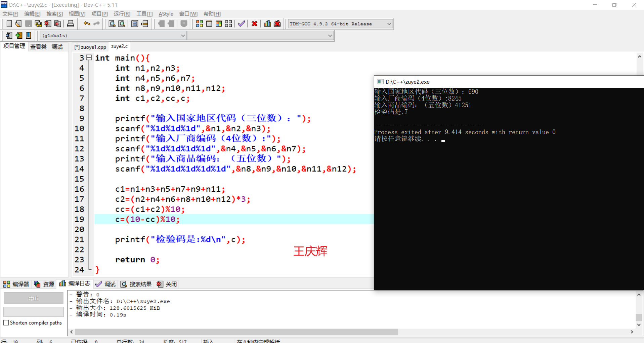Click the zuye2.exe console title bar
Screen dimensions: 644x343
pyautogui.click(x=509, y=82)
